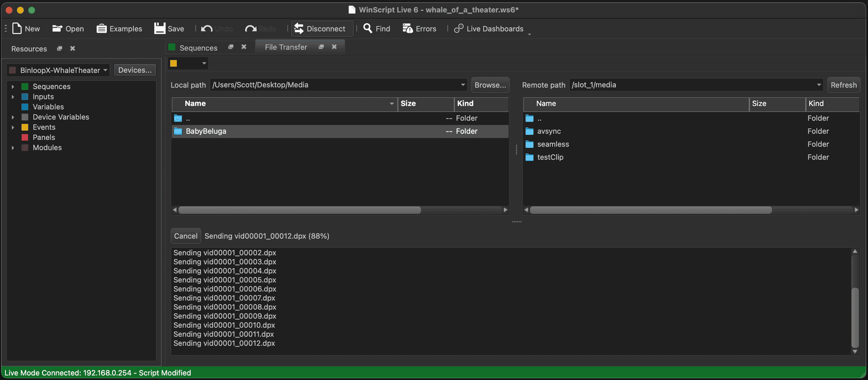Open a script with the Open icon

pyautogui.click(x=57, y=28)
